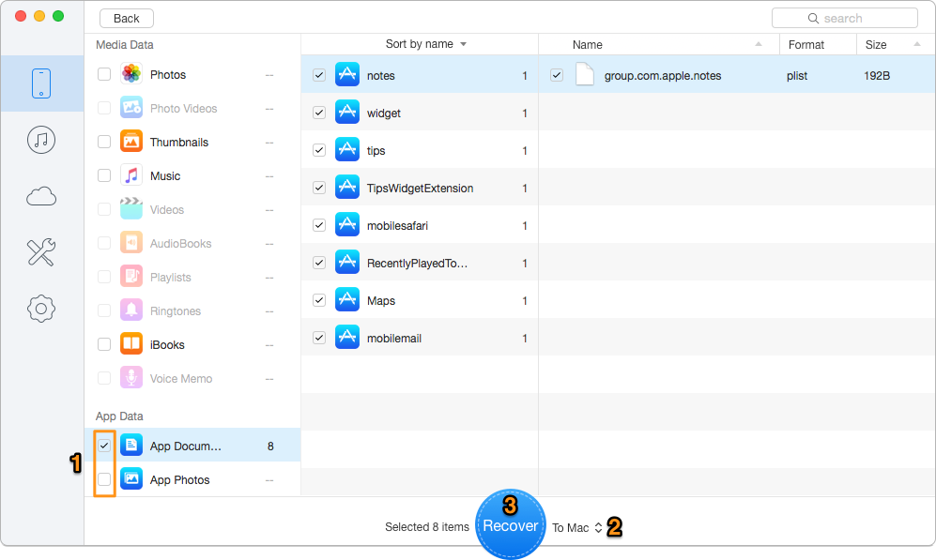Click the Recover button

[511, 524]
